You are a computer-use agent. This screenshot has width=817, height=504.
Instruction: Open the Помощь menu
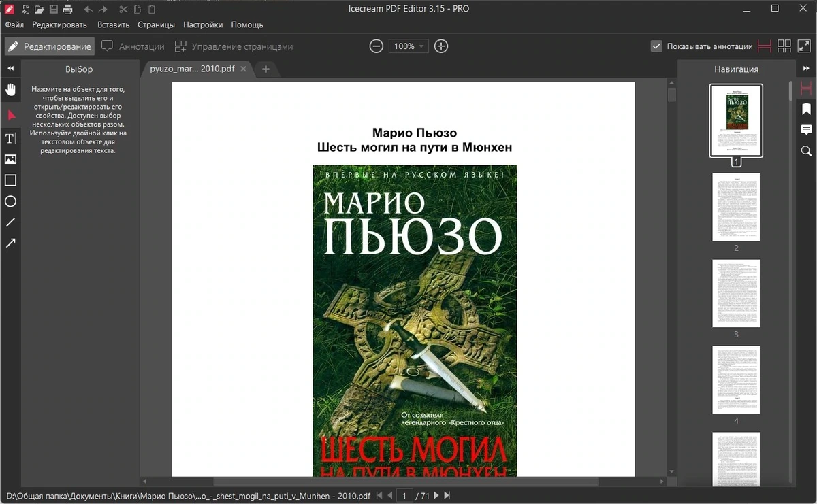click(x=247, y=24)
